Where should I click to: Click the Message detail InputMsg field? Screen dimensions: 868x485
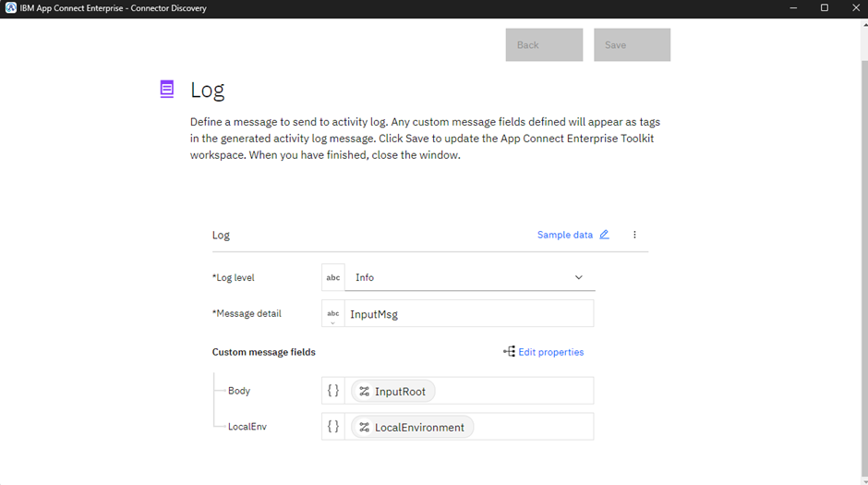468,314
